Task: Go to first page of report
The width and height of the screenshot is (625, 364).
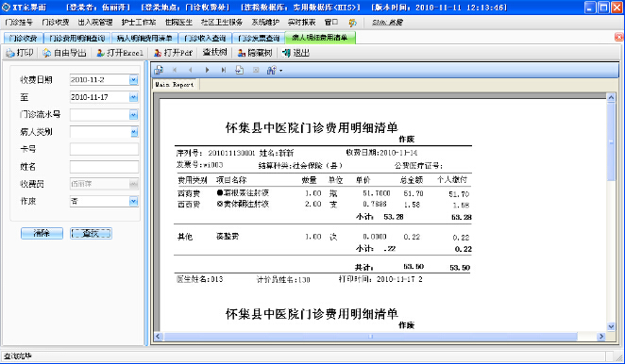Action: point(175,70)
